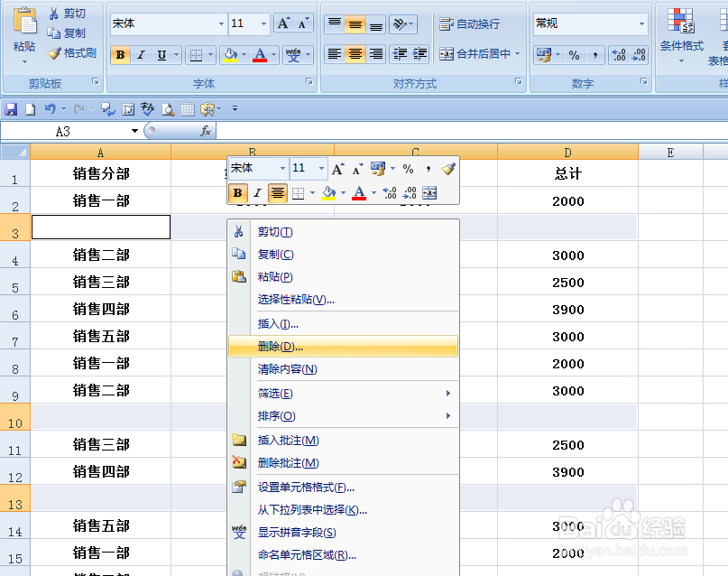Click the Increase Decimal icon
This screenshot has width=728, height=576.
[615, 54]
